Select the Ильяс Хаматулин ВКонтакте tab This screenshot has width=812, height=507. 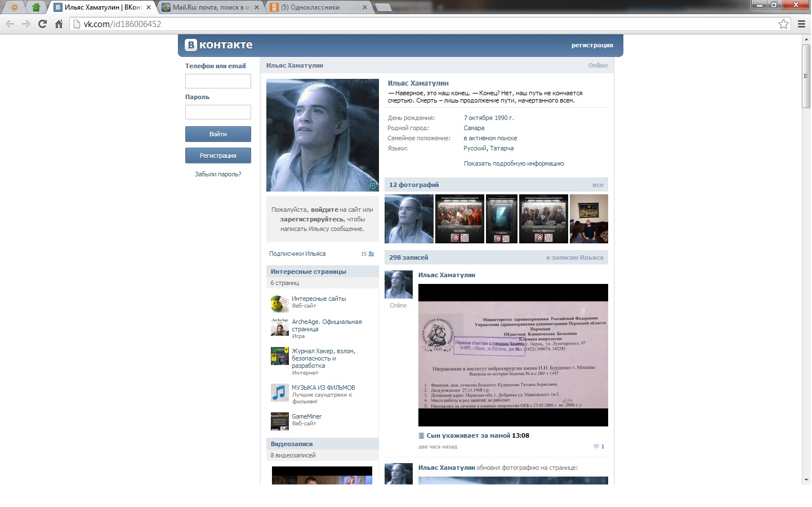(101, 7)
